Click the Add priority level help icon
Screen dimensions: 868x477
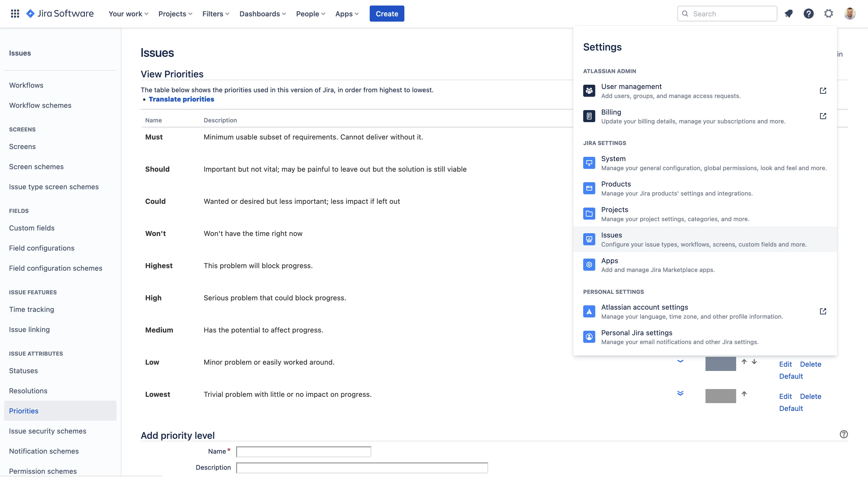coord(844,434)
